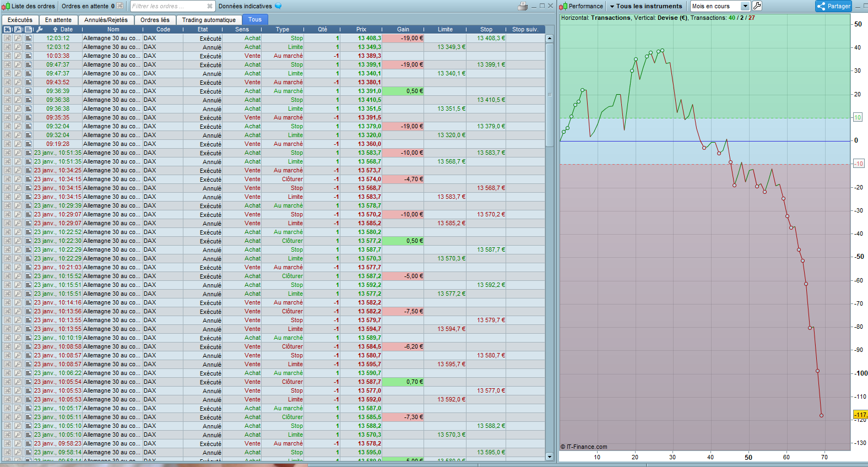Click the -4,70 € gain cell

click(403, 179)
